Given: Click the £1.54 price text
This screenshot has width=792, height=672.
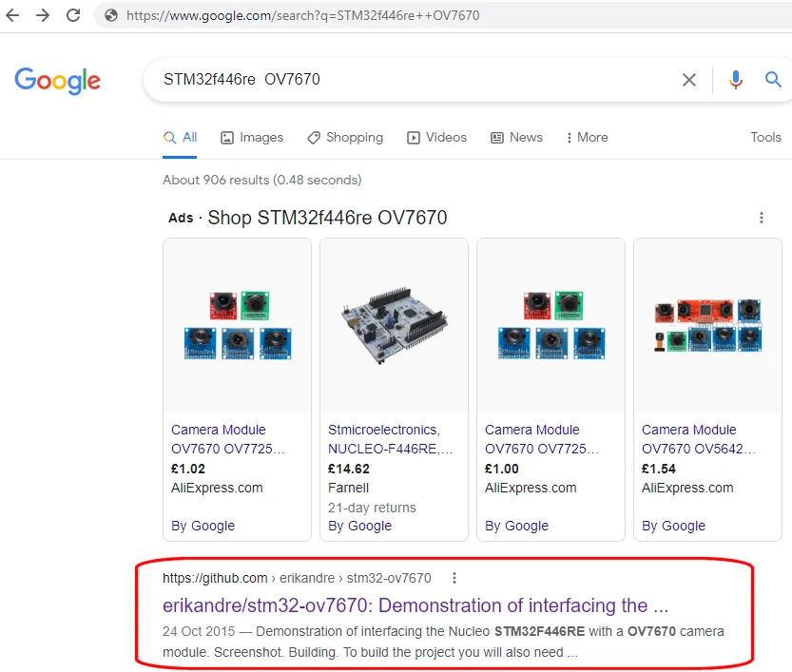Looking at the screenshot, I should [x=659, y=469].
